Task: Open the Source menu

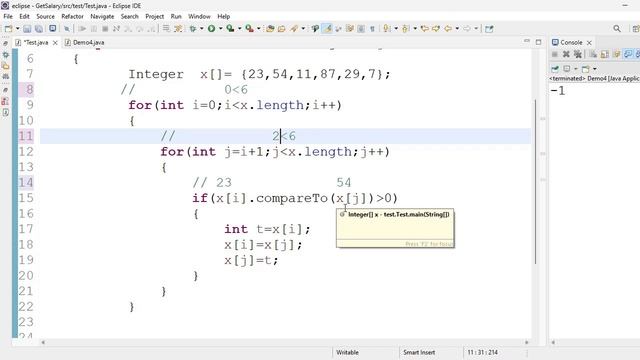Action: coord(45,16)
